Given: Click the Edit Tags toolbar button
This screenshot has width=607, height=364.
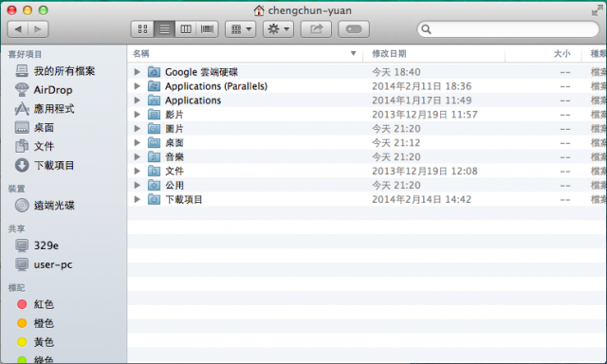Looking at the screenshot, I should (354, 29).
